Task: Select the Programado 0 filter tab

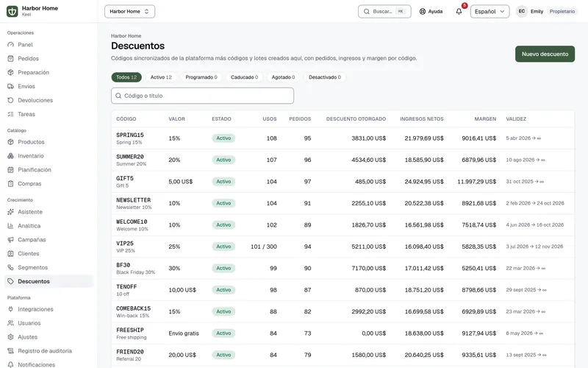Action: click(201, 77)
